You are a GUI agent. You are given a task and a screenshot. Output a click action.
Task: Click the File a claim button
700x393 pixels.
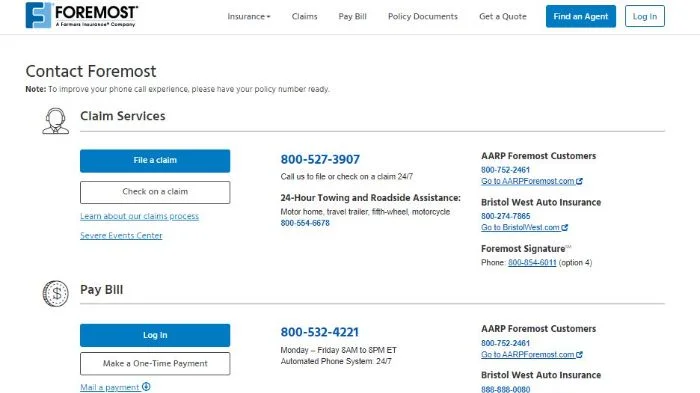(155, 160)
